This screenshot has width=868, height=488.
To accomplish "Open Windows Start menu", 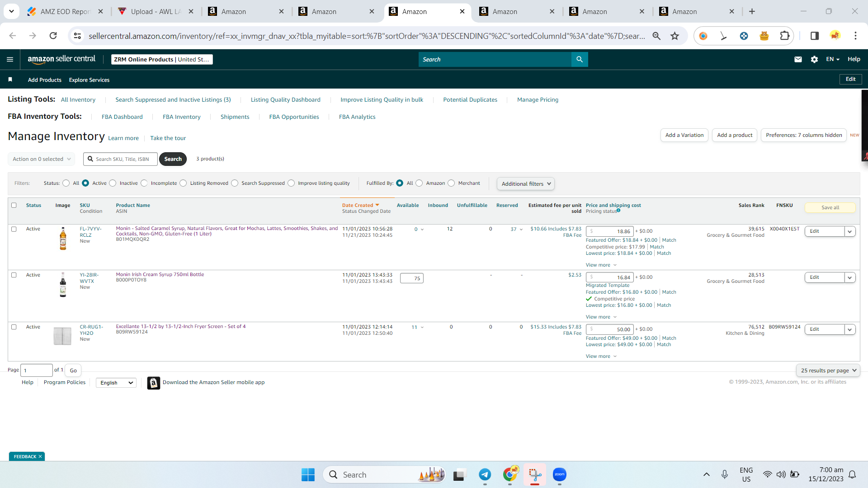I will 308,474.
